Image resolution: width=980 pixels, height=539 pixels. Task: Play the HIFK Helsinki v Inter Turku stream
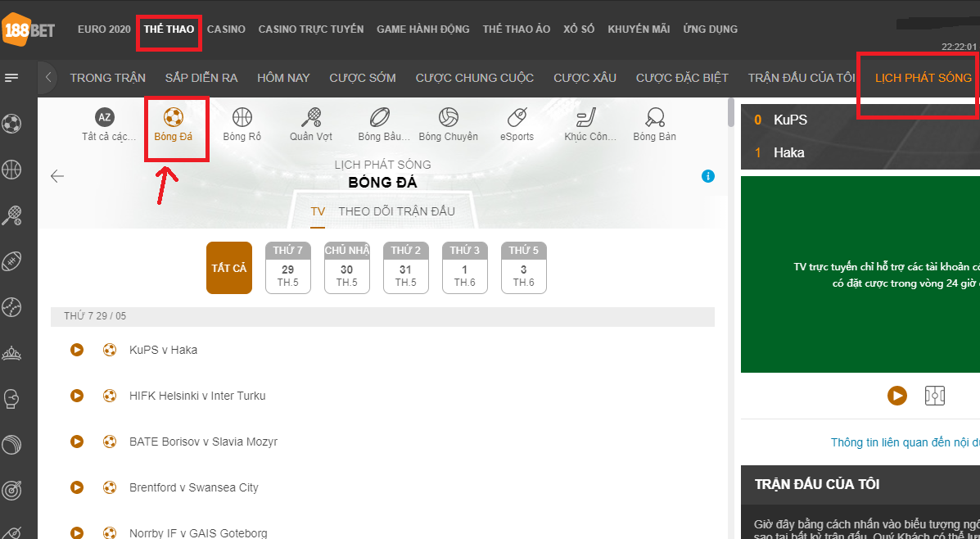(x=77, y=396)
